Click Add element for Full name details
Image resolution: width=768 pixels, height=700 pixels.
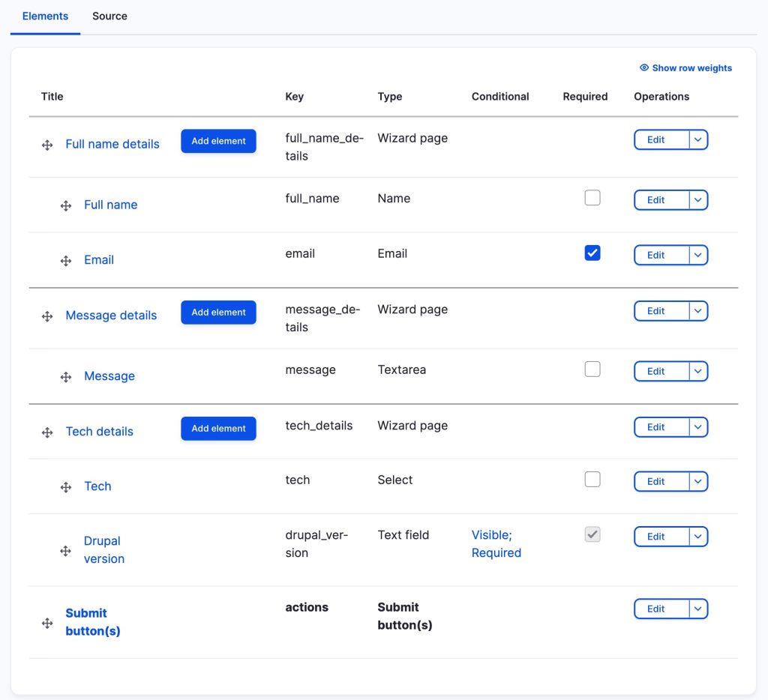click(218, 141)
